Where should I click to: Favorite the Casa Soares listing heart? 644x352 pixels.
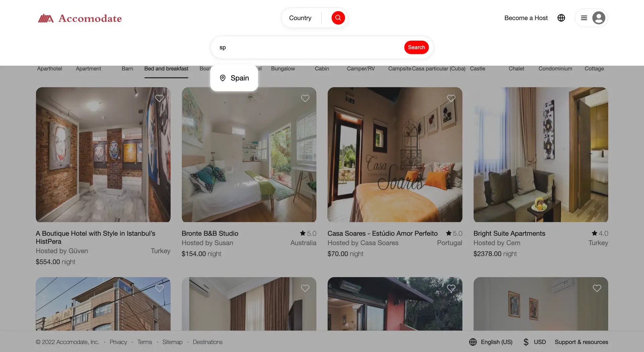pos(451,98)
